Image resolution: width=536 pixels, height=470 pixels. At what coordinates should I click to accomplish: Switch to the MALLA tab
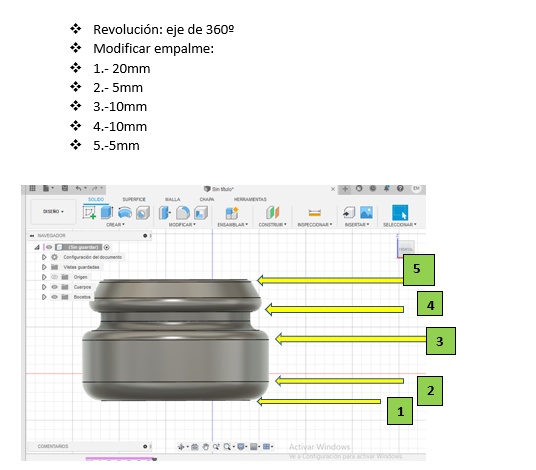pyautogui.click(x=172, y=199)
